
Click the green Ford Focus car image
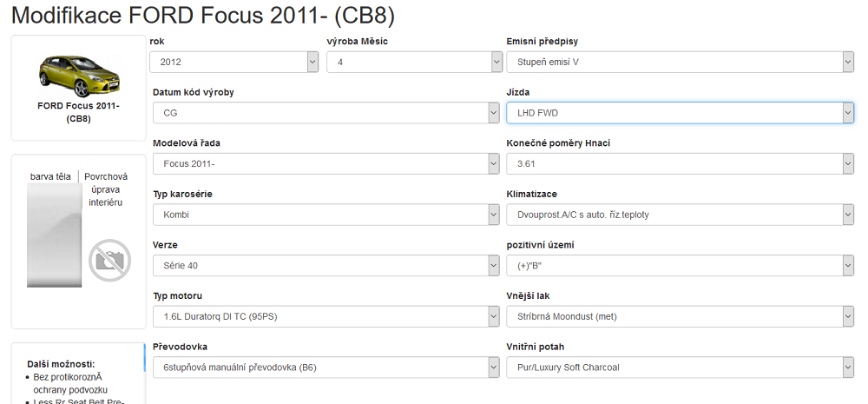coord(78,74)
